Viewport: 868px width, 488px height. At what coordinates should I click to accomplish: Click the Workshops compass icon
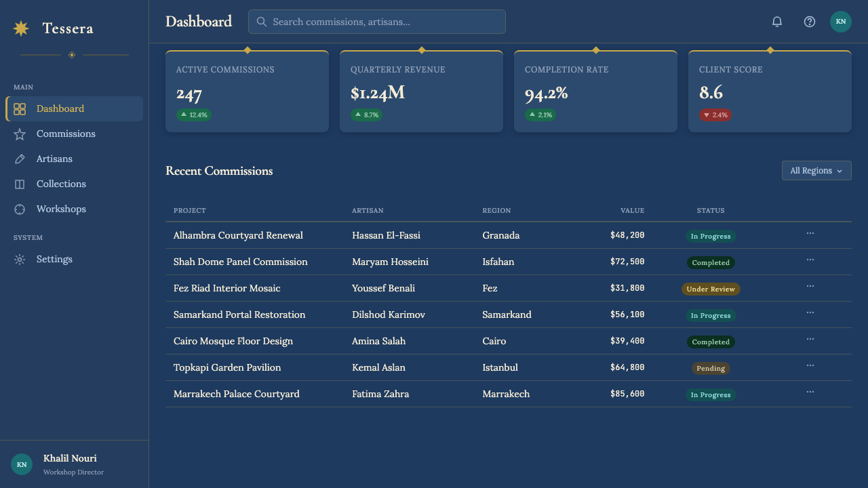20,209
